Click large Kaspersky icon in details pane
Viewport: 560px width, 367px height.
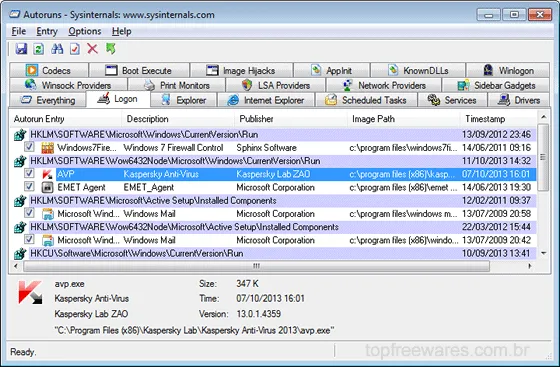coord(30,292)
